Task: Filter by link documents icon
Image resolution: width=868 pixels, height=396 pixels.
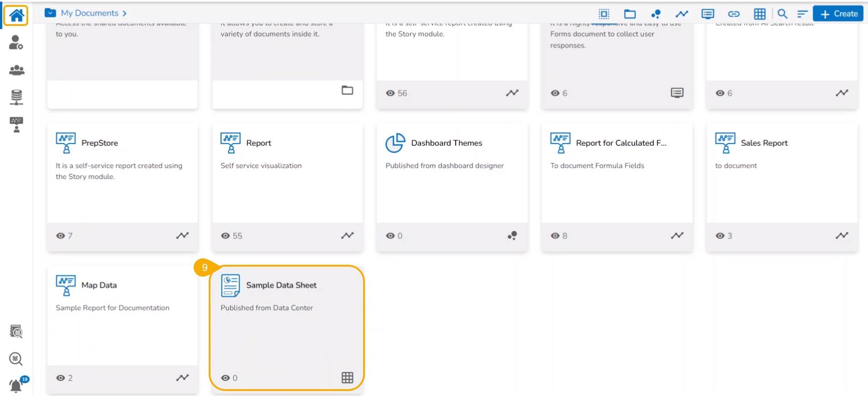Action: pyautogui.click(x=734, y=14)
